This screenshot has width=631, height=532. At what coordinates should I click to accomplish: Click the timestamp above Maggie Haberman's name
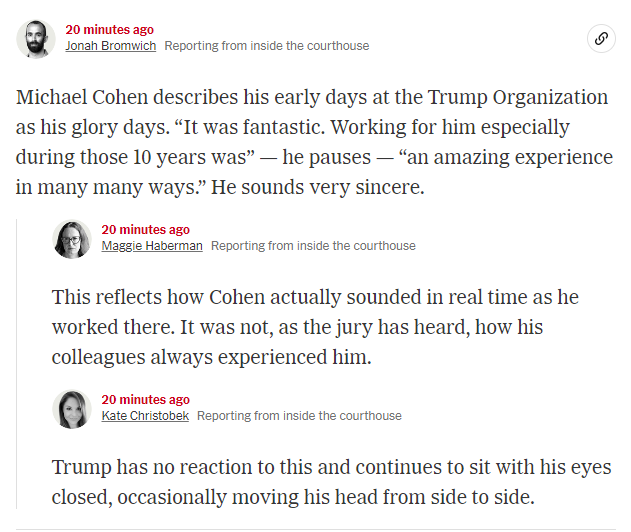click(145, 229)
